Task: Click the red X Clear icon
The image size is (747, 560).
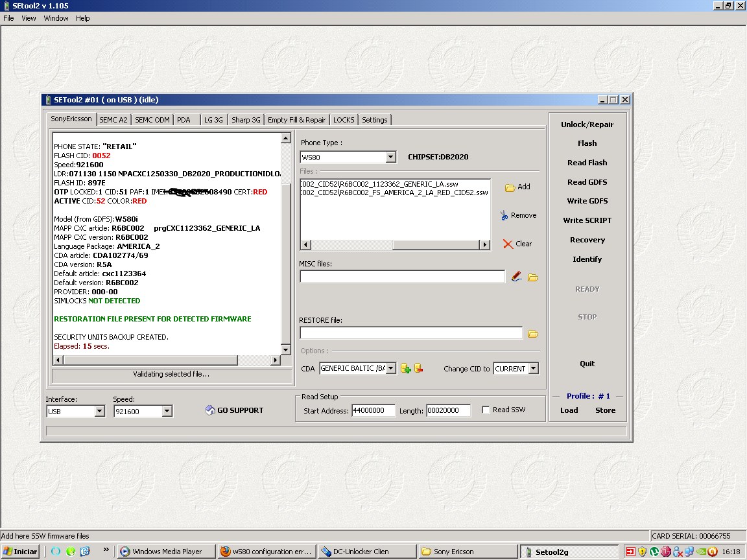Action: coord(508,244)
